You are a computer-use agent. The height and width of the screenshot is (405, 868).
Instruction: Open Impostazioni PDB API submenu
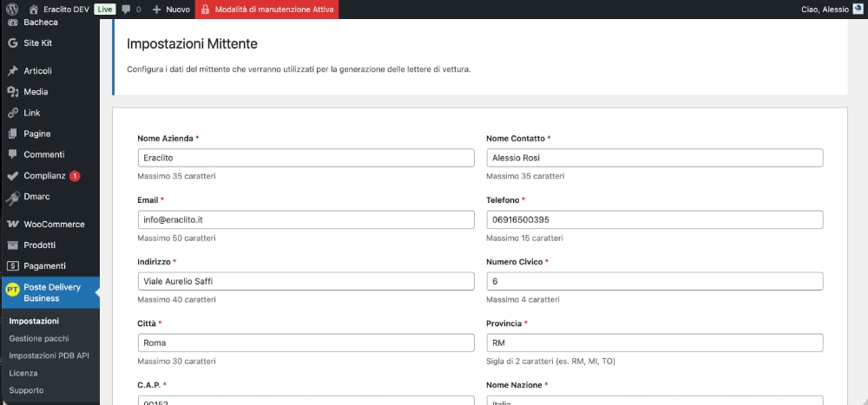pyautogui.click(x=49, y=356)
